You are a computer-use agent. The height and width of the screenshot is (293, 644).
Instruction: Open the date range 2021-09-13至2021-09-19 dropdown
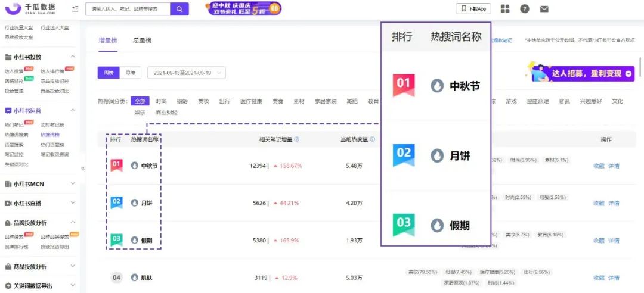[187, 73]
